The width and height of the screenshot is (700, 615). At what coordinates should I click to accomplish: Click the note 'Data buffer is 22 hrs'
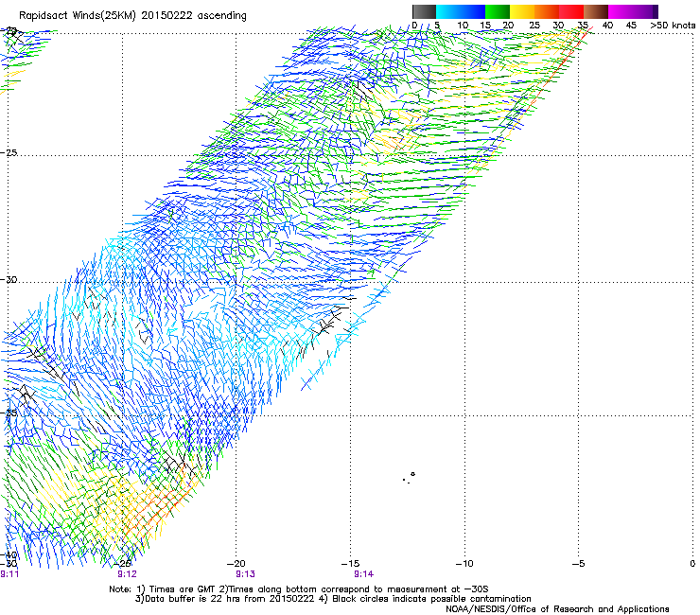(x=190, y=599)
